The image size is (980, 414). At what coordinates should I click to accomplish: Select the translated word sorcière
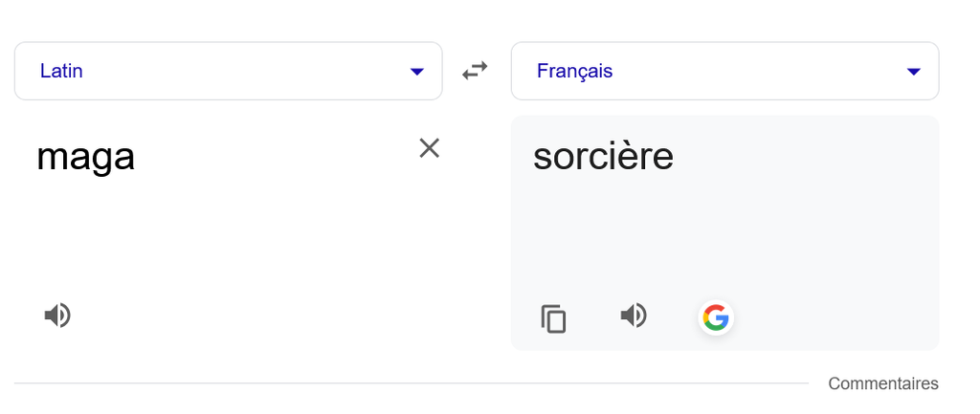603,156
